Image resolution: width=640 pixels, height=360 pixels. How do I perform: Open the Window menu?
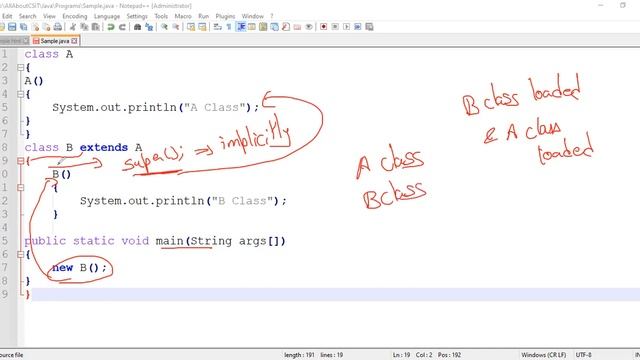click(253, 16)
